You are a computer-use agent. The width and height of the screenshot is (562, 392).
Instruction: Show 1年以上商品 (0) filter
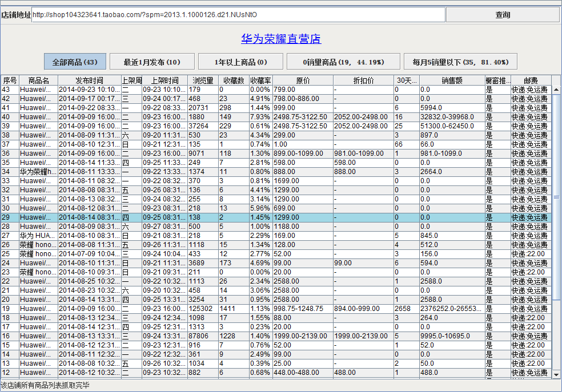[240, 62]
